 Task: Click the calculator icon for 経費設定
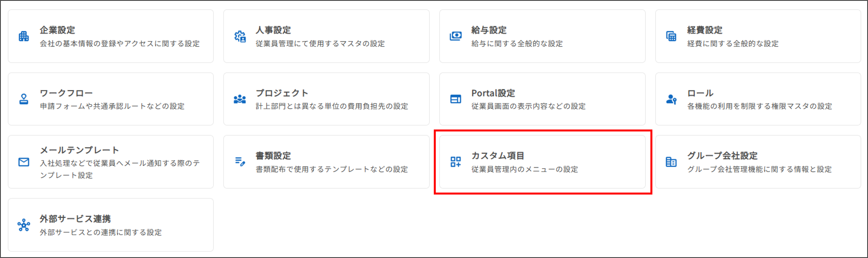tap(671, 36)
